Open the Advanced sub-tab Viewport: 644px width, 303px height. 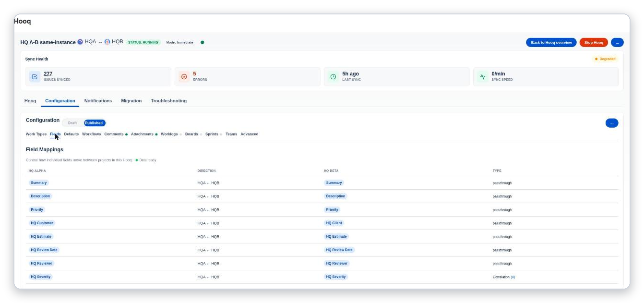click(250, 134)
